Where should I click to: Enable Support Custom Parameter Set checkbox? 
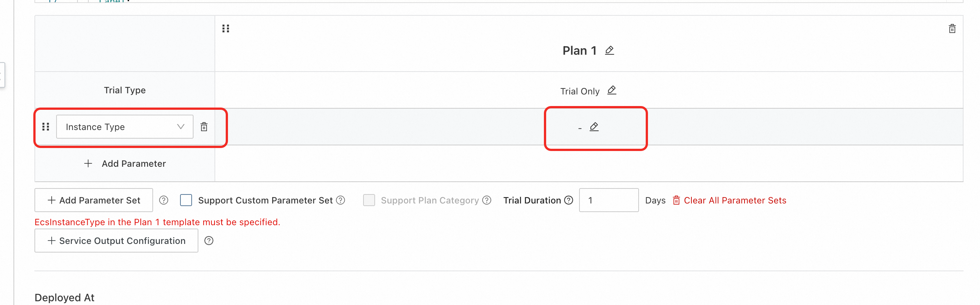pyautogui.click(x=186, y=200)
